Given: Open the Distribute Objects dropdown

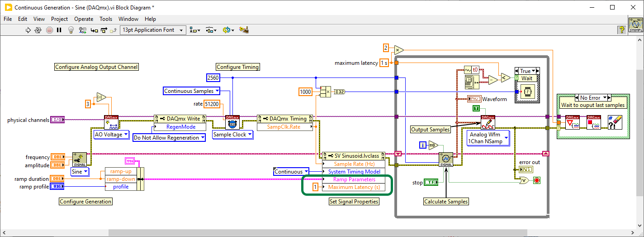Looking at the screenshot, I should [x=211, y=30].
